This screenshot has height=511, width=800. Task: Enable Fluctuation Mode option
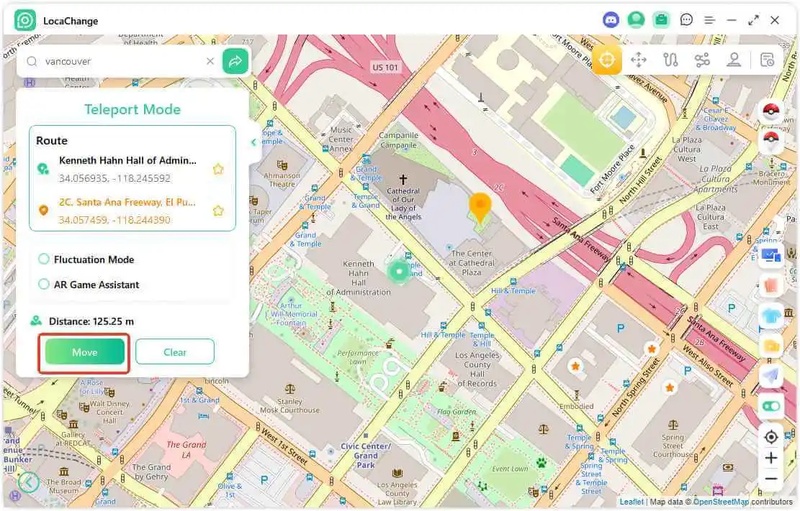coord(44,259)
